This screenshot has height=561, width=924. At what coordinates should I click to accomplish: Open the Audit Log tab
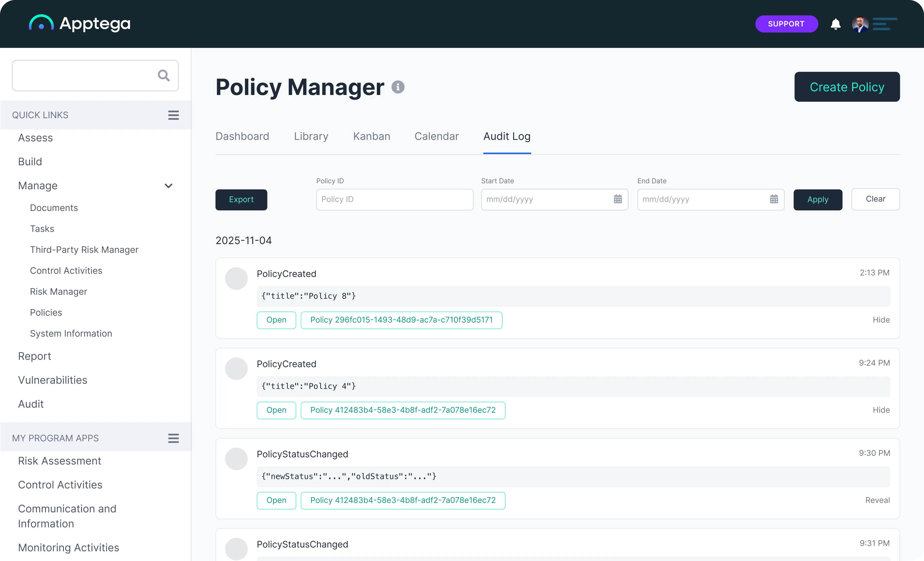pyautogui.click(x=507, y=136)
